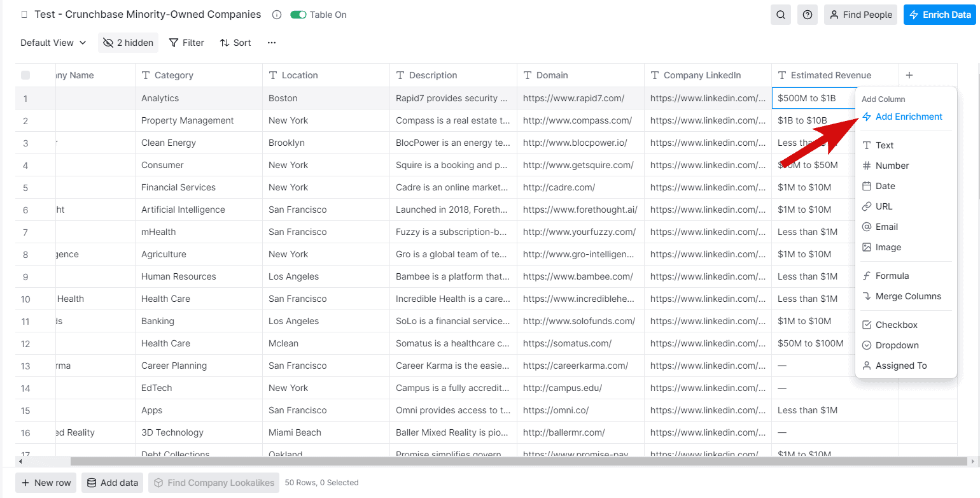This screenshot has width=980, height=498.
Task: Click the Brooklyn location cell
Action: (326, 143)
